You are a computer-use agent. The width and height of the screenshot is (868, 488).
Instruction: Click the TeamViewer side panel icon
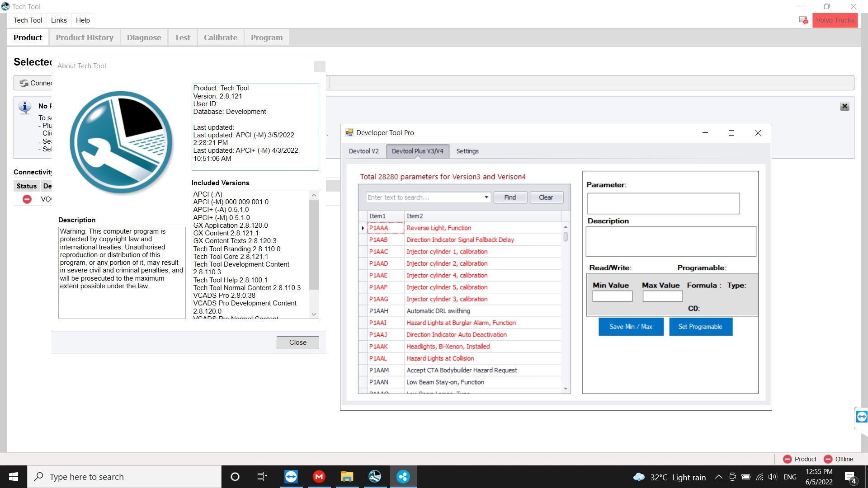861,417
